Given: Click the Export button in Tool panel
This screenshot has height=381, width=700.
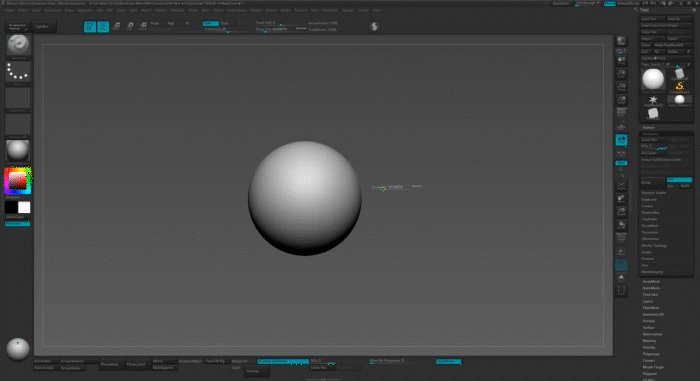Looking at the screenshot, I should [679, 38].
